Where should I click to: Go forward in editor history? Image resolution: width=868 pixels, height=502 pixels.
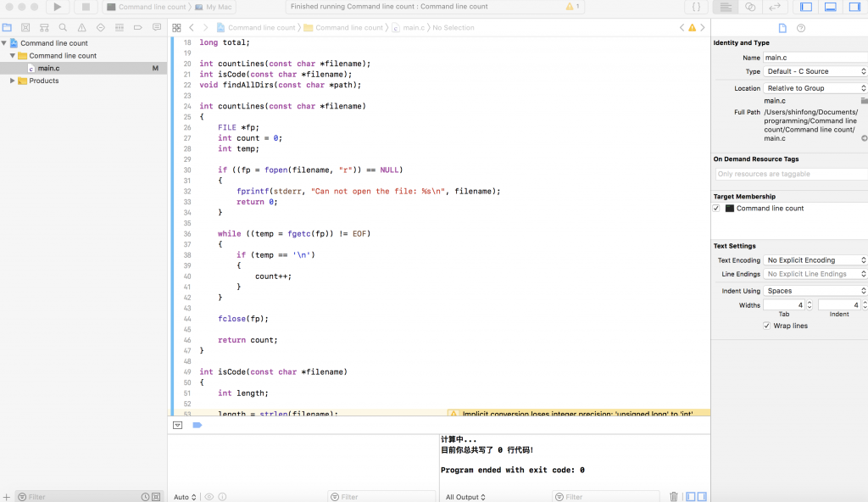pos(205,28)
